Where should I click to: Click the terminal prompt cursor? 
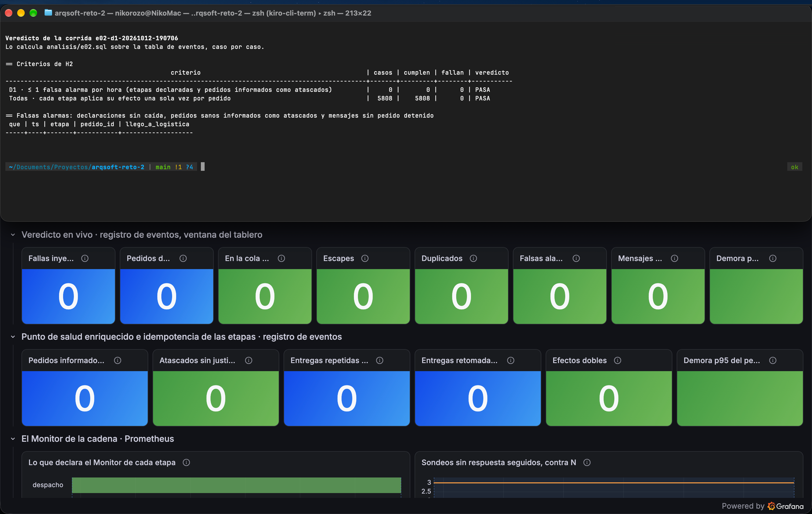(x=203, y=166)
